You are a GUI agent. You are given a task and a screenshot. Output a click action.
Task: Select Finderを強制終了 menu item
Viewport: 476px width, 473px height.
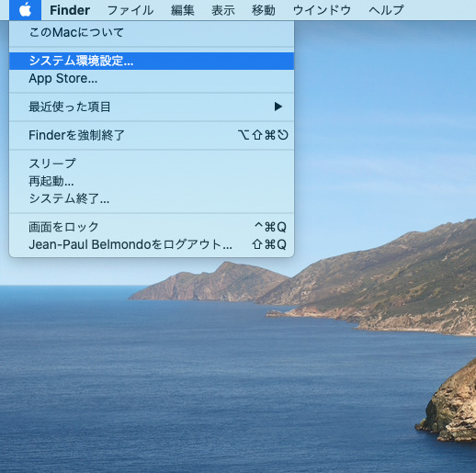point(152,135)
